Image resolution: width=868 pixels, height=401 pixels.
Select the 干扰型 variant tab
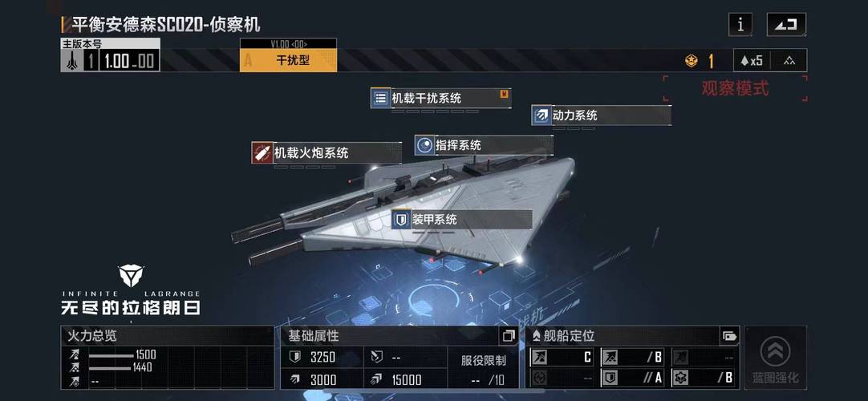coord(289,60)
